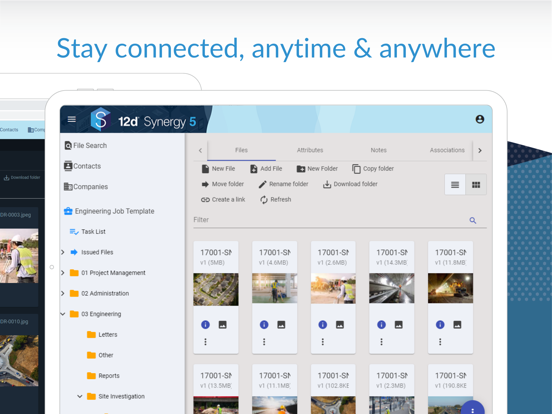The height and width of the screenshot is (414, 552).
Task: Click the Move folder button
Action: (222, 184)
